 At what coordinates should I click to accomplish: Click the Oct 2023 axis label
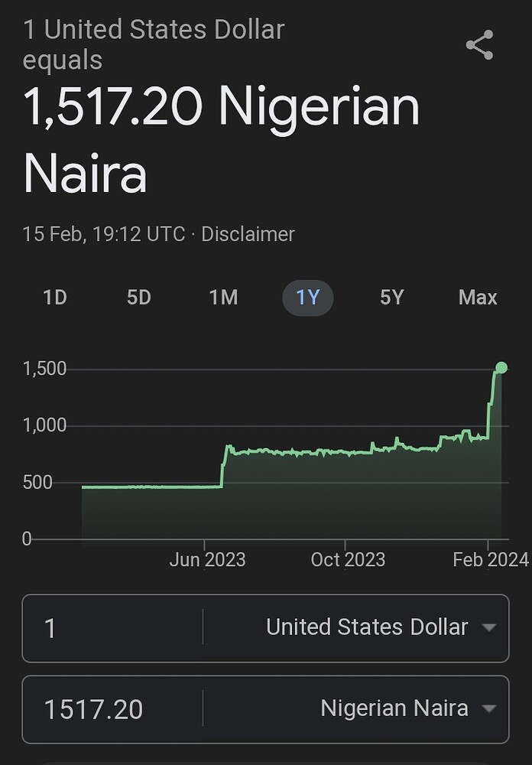pyautogui.click(x=348, y=560)
